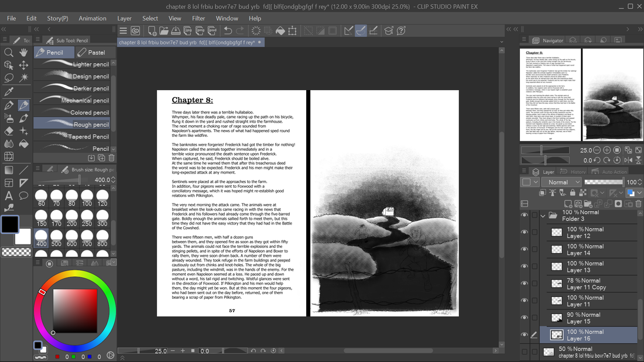Click the lock layer padlock icon
This screenshot has height=362, width=644.
(573, 192)
